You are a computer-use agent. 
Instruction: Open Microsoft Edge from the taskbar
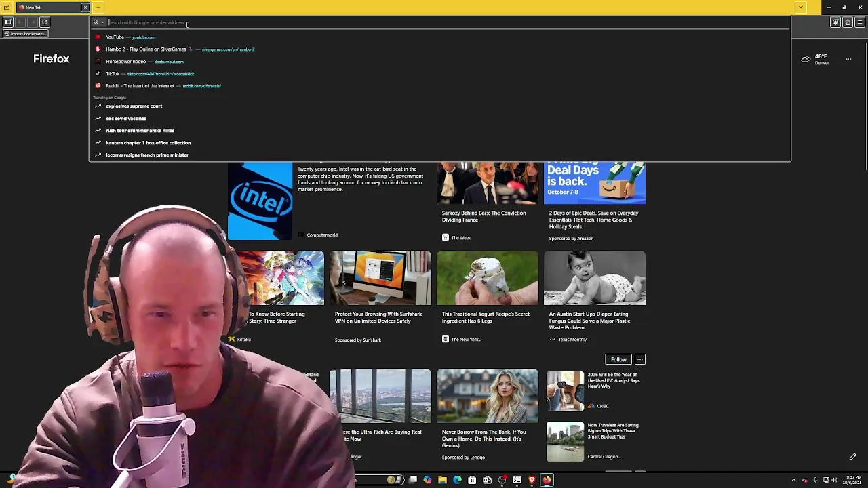pyautogui.click(x=457, y=480)
